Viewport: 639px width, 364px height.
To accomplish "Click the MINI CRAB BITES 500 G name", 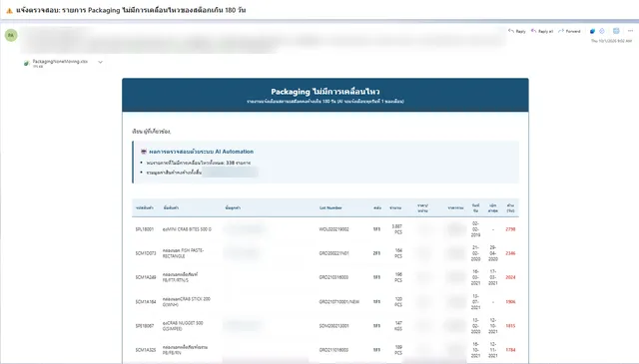I will coord(187,229).
